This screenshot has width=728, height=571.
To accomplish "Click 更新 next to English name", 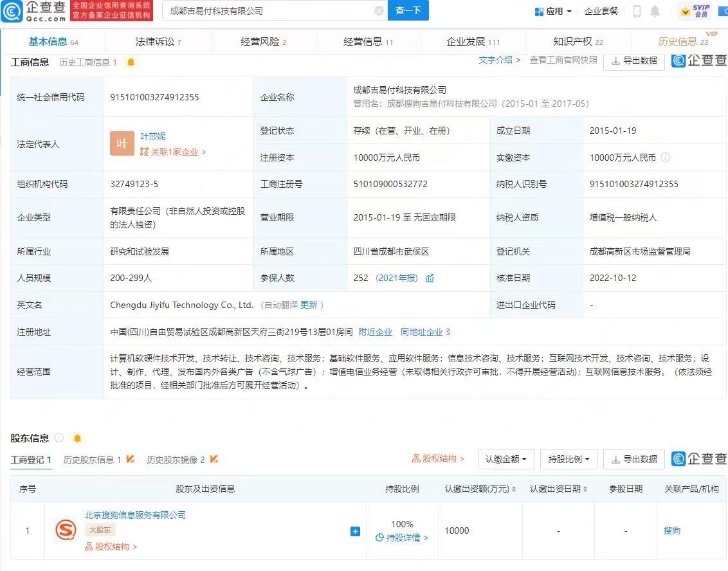I will (309, 305).
